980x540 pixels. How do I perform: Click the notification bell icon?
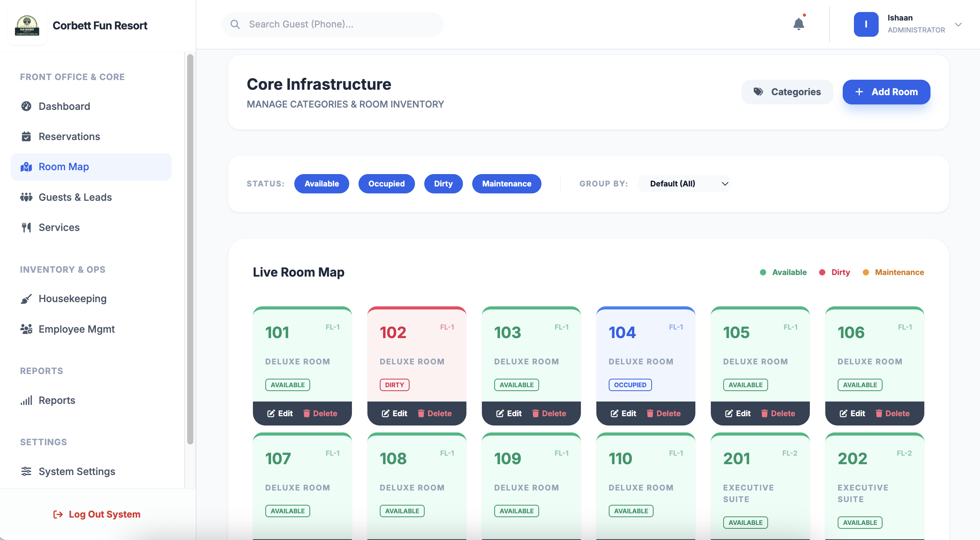tap(799, 24)
